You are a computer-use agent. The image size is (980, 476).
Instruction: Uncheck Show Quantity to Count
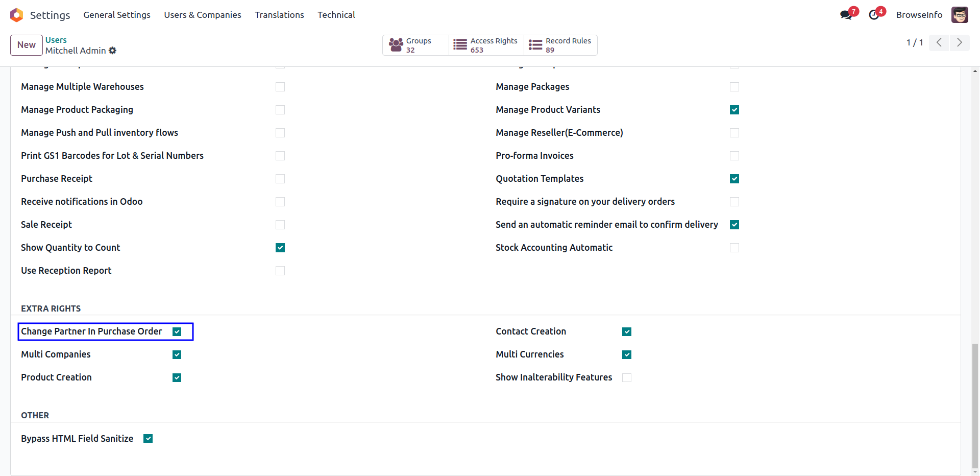tap(280, 248)
